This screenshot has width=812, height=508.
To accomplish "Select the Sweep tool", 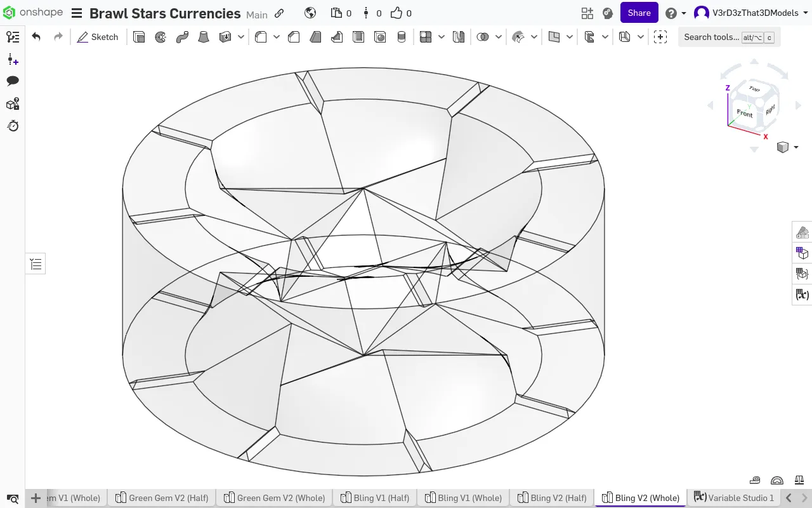I will coord(182,37).
